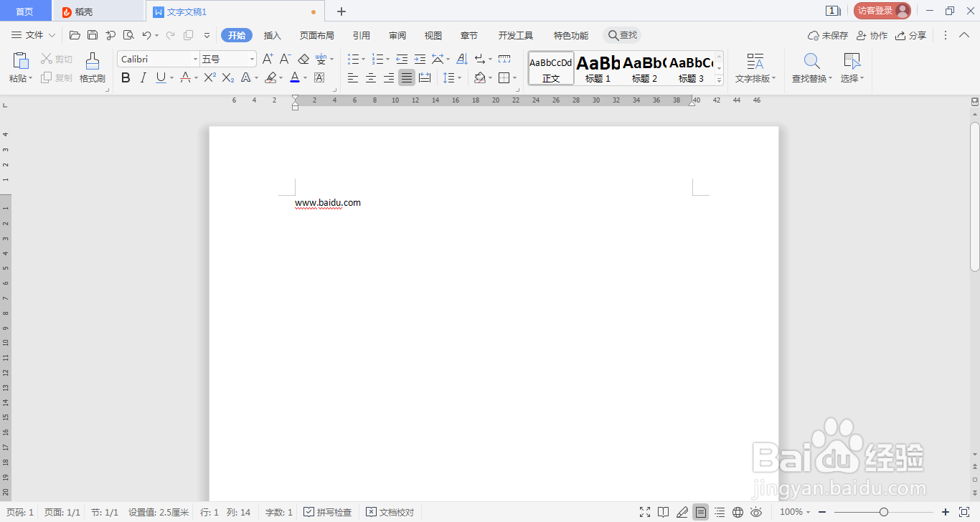Expand the styles gallery more arrow
Viewport: 980px width, 522px height.
point(720,81)
